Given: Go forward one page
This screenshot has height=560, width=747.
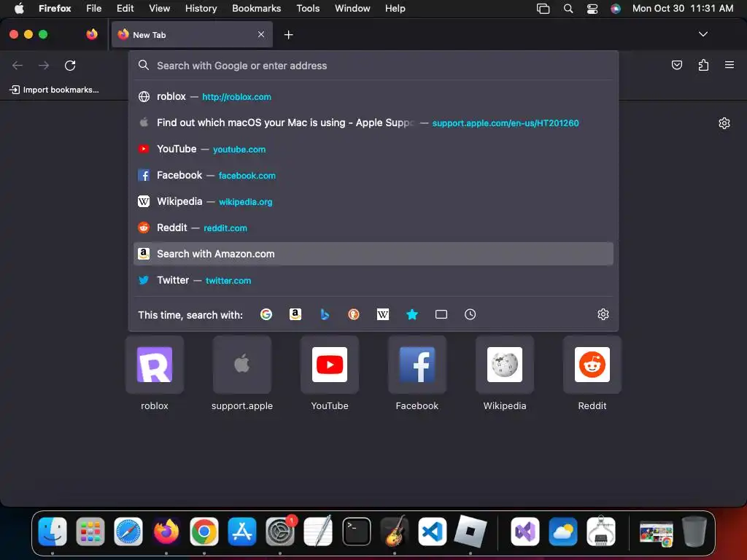Looking at the screenshot, I should pos(44,65).
